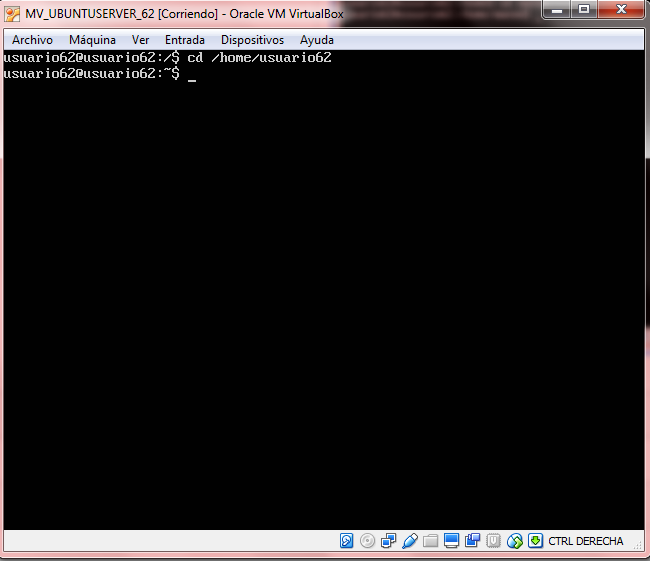
Task: Click the display monitor status icon
Action: coord(451,541)
